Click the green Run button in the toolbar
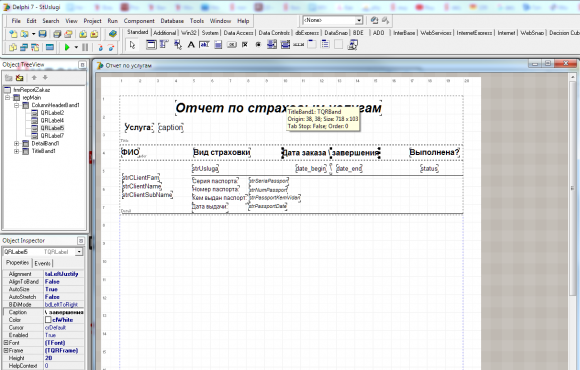 click(x=67, y=47)
